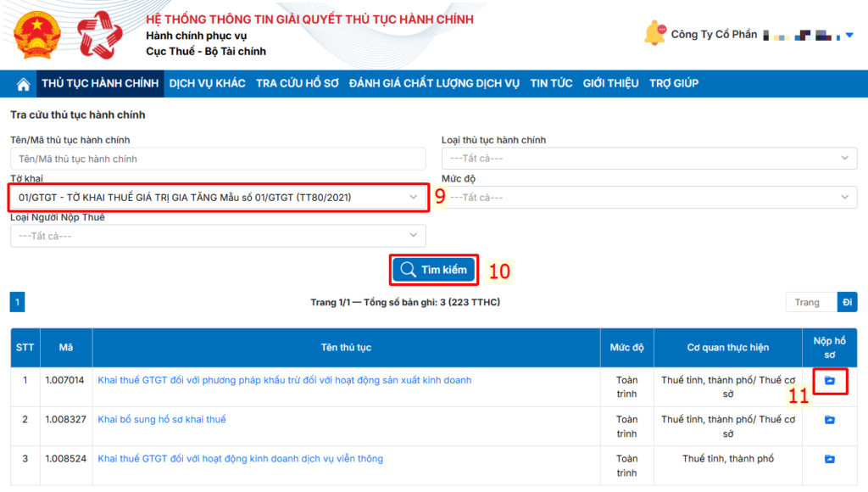Image resolution: width=868 pixels, height=492 pixels.
Task: Open the Loại Người Nộp Thuế dropdown
Action: click(x=218, y=236)
